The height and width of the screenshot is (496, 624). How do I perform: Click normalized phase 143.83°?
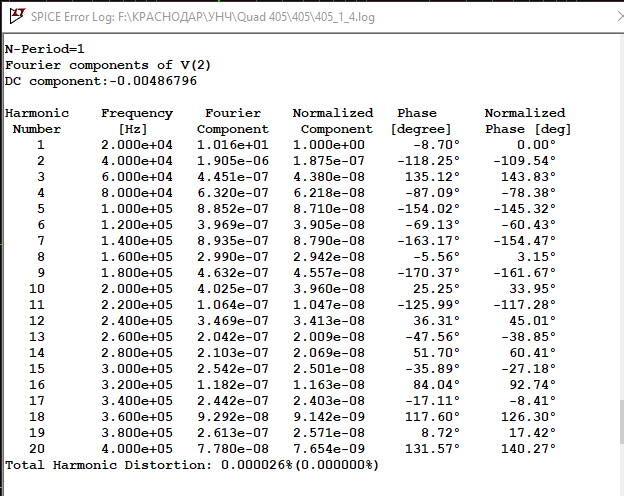[528, 177]
